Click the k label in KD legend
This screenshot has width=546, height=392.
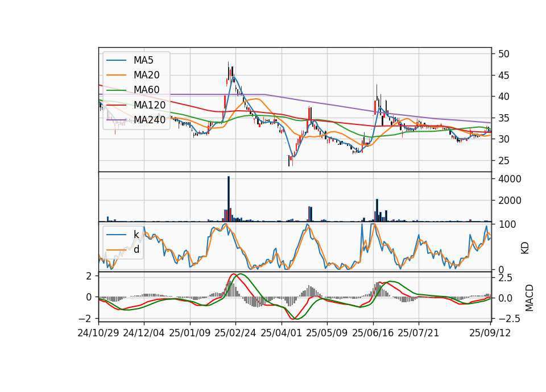[136, 235]
